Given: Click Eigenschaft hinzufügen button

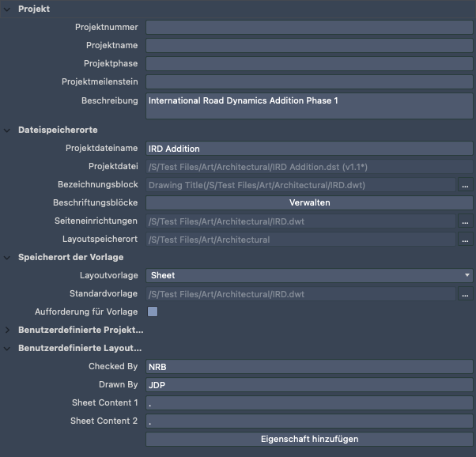Looking at the screenshot, I should pos(310,439).
